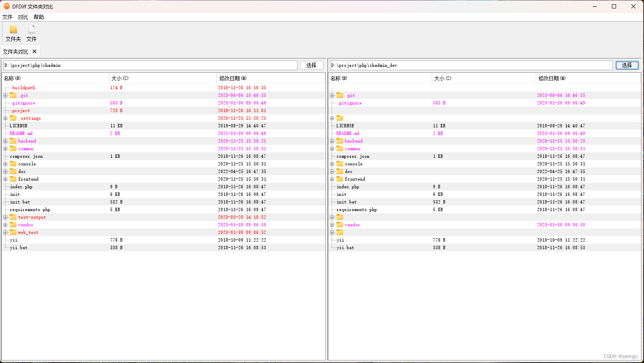Screen dimensions: 644x363
Task: Sort left pane by 修改日期 column
Action: (x=271, y=78)
